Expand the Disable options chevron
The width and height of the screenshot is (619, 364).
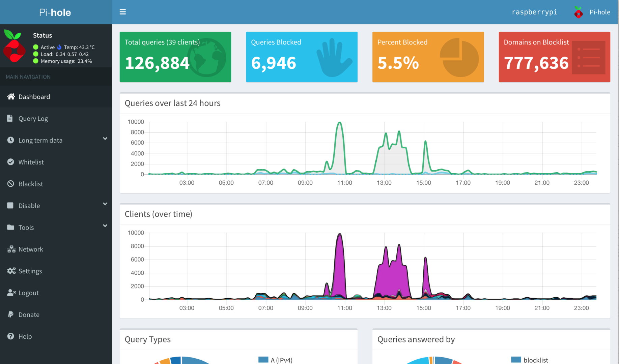(105, 204)
